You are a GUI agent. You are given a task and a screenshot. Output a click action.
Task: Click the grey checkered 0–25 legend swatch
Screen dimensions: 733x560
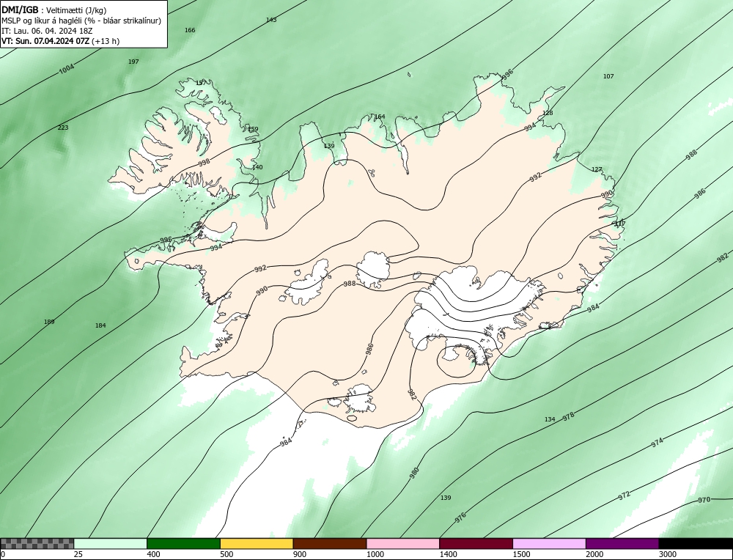point(37,544)
